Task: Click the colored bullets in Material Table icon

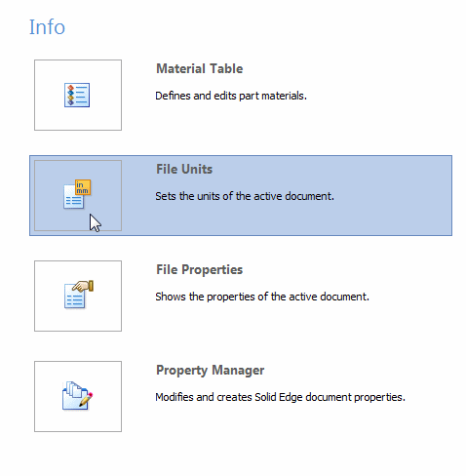Action: click(x=70, y=95)
